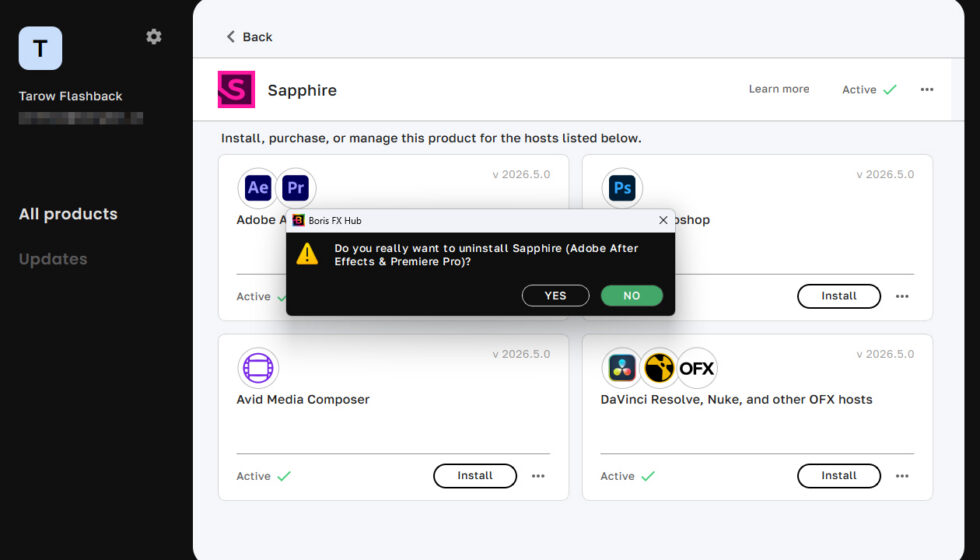Go back with the Back arrow
Image resolution: width=980 pixels, height=560 pixels.
point(249,37)
